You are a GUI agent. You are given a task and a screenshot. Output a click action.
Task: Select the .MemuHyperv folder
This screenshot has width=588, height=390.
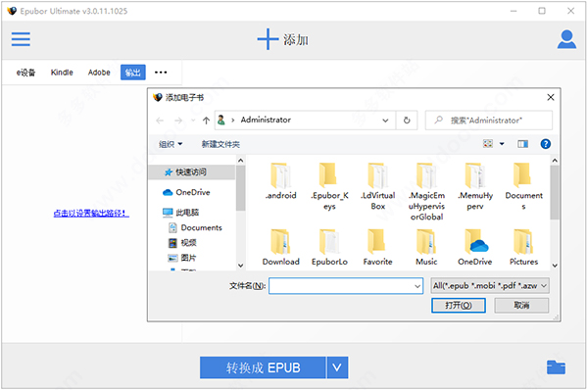(475, 186)
